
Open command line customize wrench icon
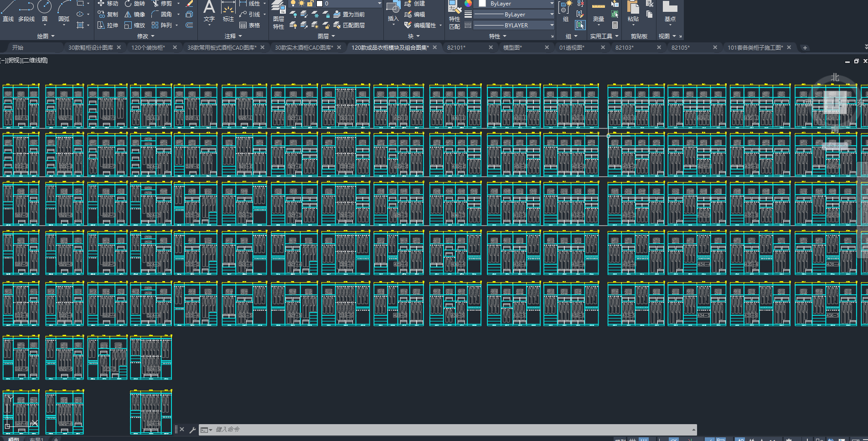click(192, 430)
